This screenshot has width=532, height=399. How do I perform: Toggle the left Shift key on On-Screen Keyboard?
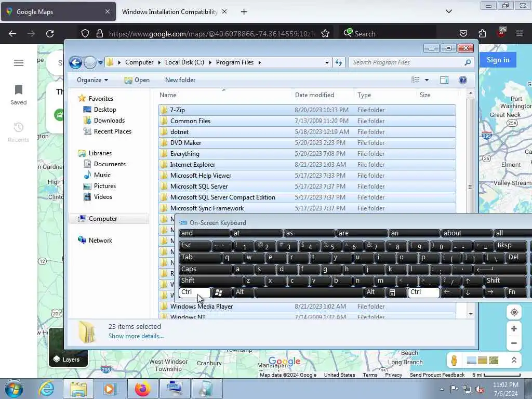click(211, 281)
